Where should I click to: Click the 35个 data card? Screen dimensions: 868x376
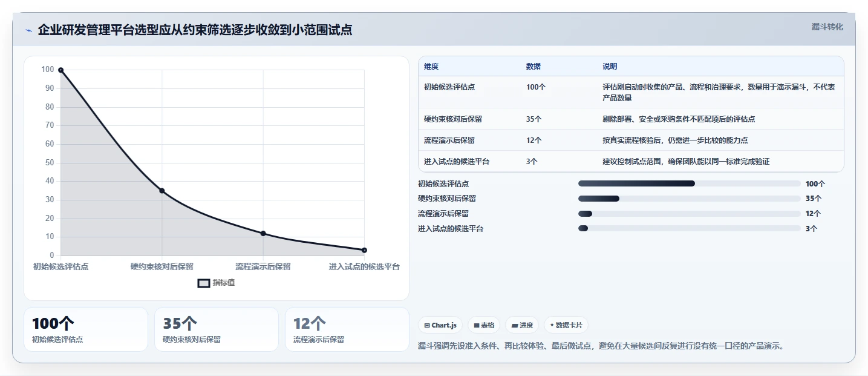click(x=217, y=329)
